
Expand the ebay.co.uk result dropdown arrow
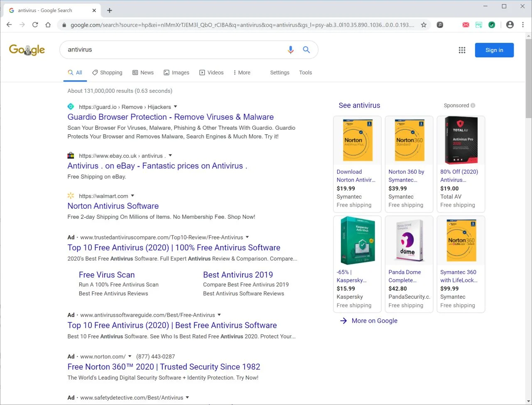click(170, 156)
